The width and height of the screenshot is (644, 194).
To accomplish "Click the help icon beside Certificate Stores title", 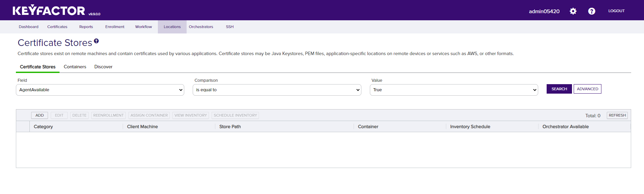I will 96,41.
